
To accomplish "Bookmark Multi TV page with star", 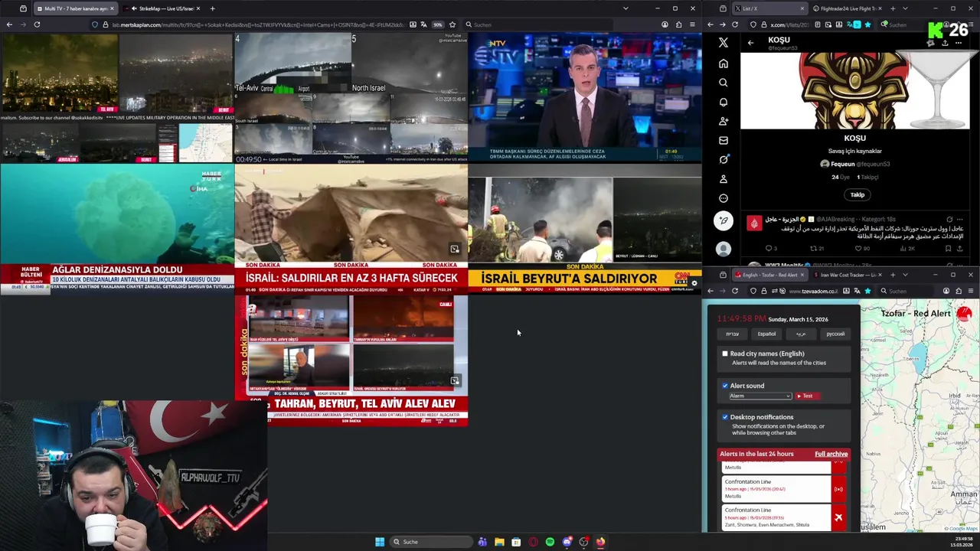I will [x=452, y=24].
